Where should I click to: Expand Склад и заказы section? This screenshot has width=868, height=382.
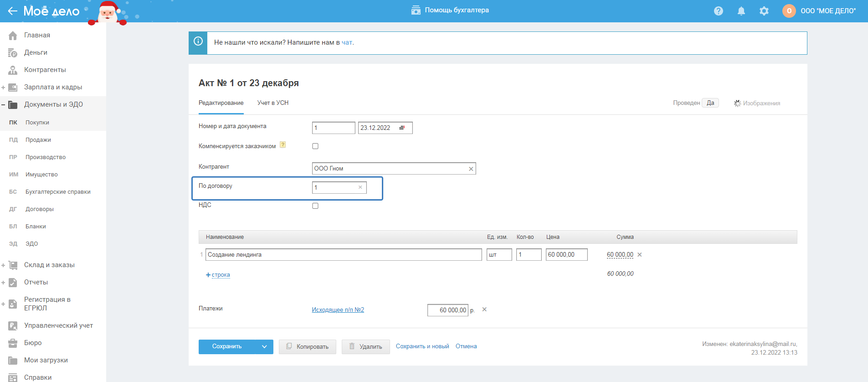(3, 265)
